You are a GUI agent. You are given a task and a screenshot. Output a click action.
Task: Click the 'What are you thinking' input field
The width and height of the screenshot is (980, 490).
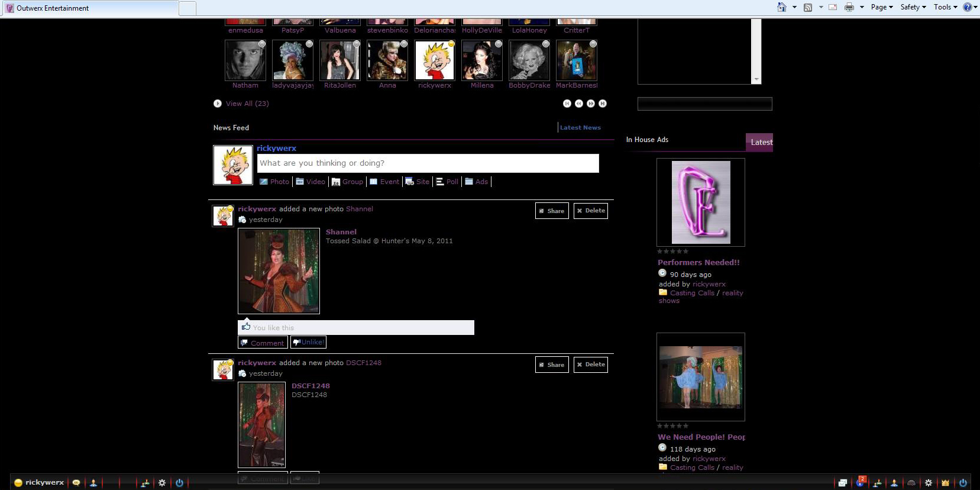428,163
